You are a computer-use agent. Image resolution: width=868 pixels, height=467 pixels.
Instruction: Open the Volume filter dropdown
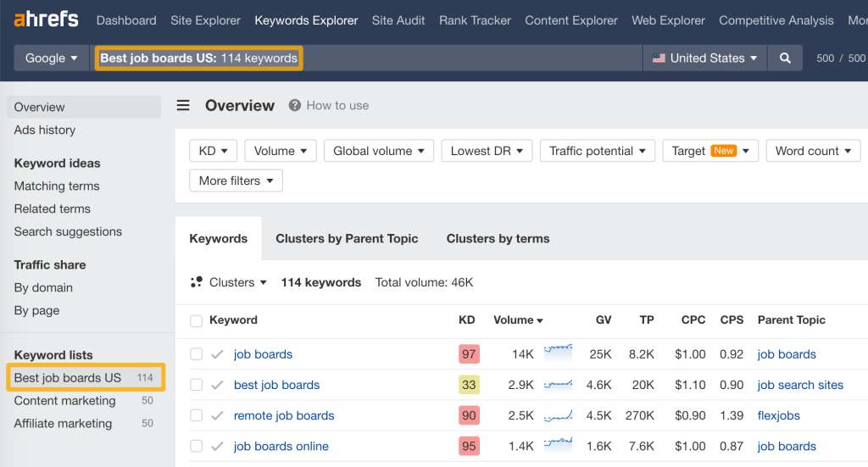[280, 151]
